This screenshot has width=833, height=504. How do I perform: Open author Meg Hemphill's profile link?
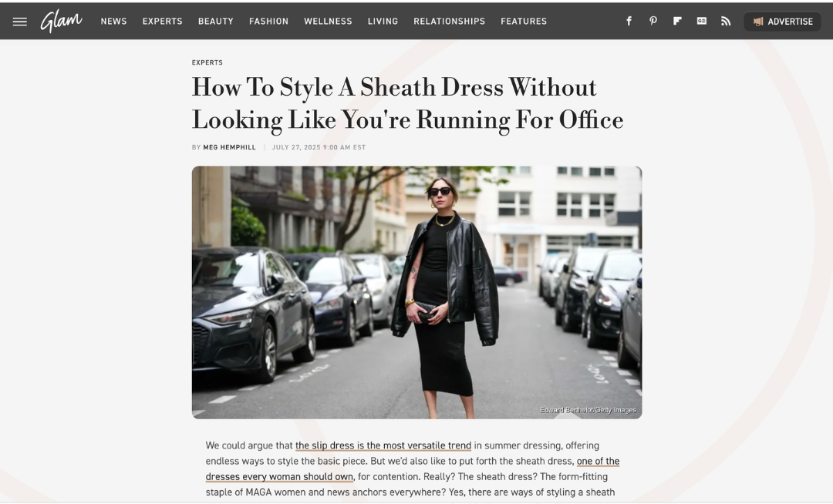point(230,147)
